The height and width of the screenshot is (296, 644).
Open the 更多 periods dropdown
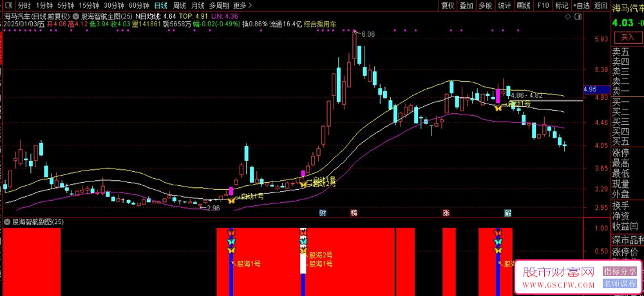242,5
